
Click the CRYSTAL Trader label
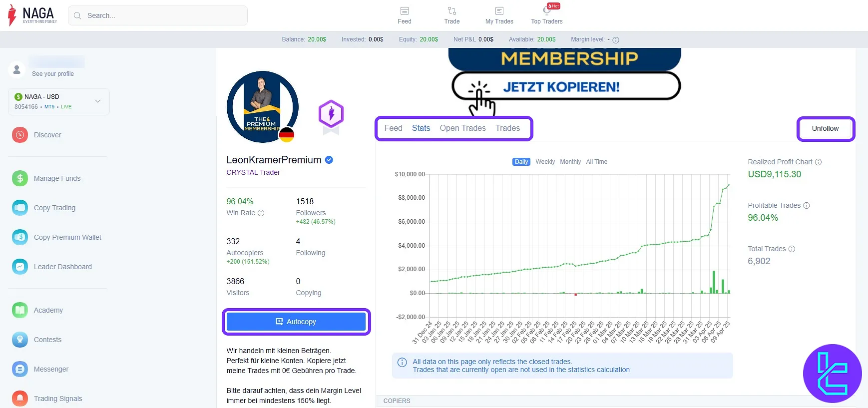[253, 172]
